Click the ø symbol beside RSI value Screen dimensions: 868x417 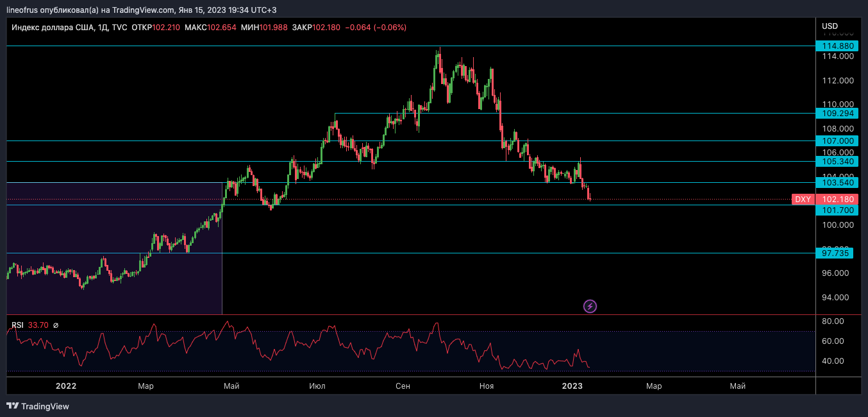[56, 325]
